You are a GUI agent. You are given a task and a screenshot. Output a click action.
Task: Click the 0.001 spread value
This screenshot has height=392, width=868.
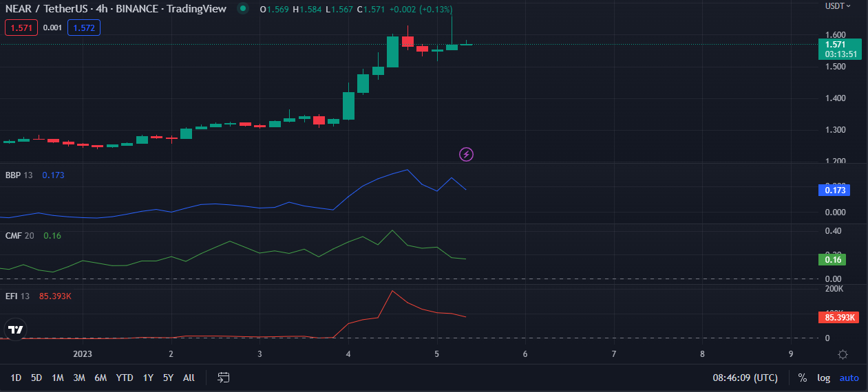coord(52,28)
